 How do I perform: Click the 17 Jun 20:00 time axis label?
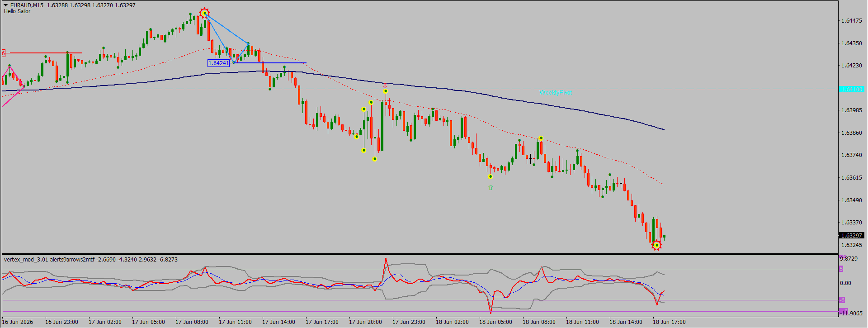click(365, 322)
